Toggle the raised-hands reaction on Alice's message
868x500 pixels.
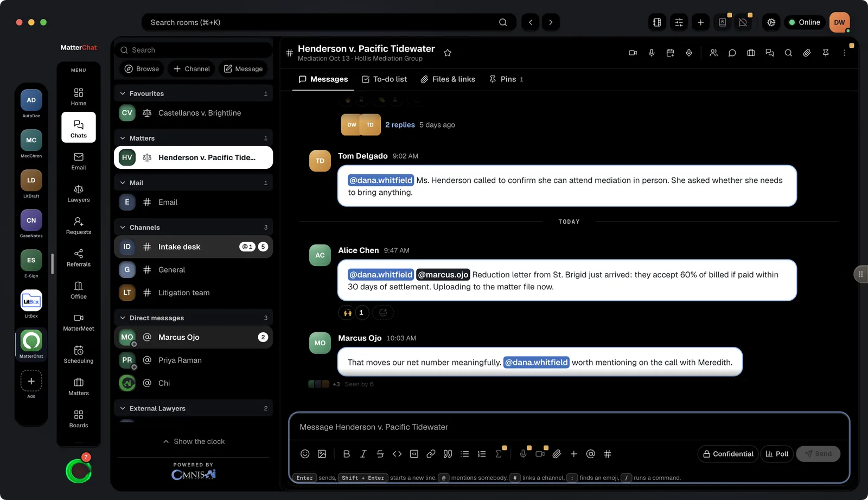pos(354,313)
